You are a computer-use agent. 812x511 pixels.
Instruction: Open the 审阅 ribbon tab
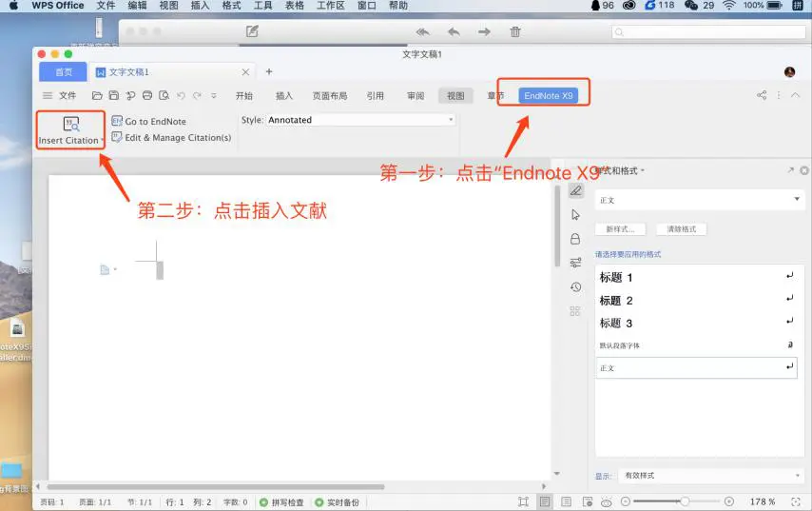(x=416, y=96)
